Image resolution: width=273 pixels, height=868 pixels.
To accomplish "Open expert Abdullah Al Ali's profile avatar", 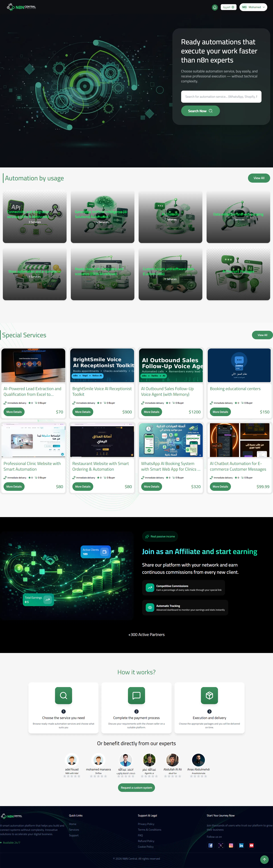I will [172, 760].
